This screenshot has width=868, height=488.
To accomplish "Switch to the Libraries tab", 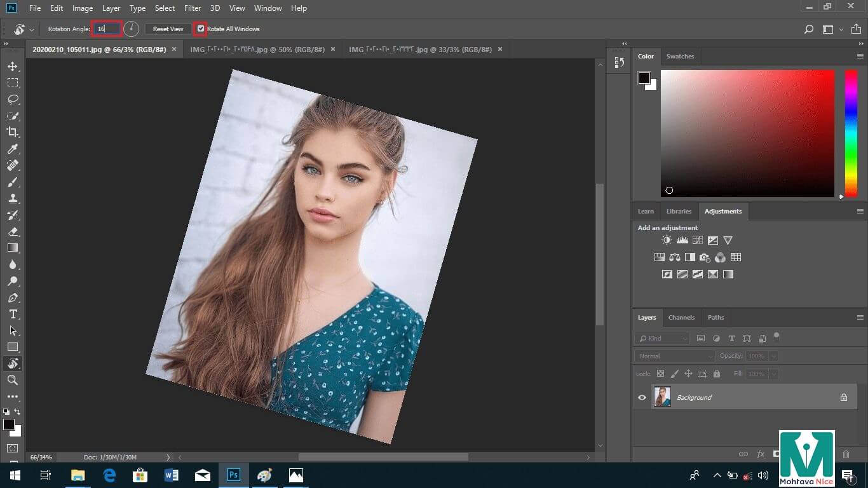I will pos(679,211).
